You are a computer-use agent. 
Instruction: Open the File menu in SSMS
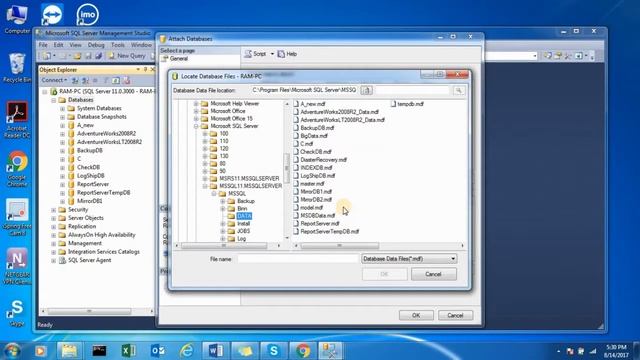(43, 45)
